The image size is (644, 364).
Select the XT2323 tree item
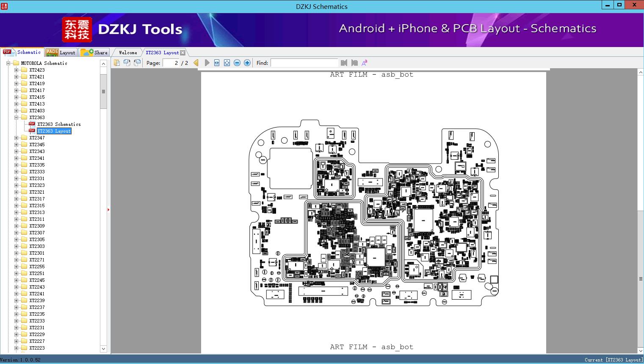37,185
